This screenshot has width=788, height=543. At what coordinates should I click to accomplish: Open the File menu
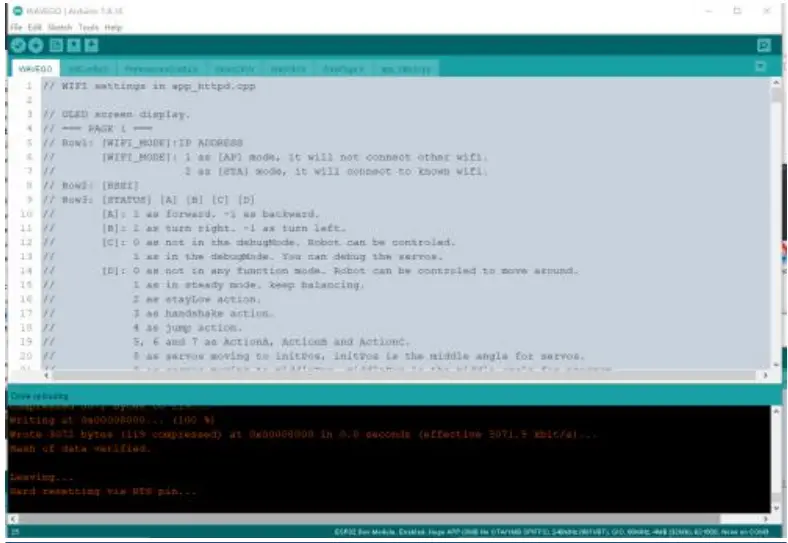pyautogui.click(x=16, y=27)
